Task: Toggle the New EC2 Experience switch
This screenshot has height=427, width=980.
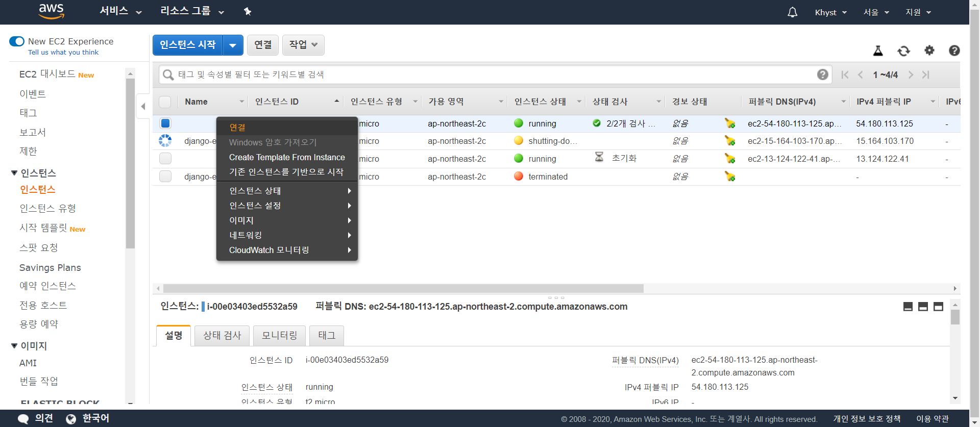Action: (x=17, y=41)
